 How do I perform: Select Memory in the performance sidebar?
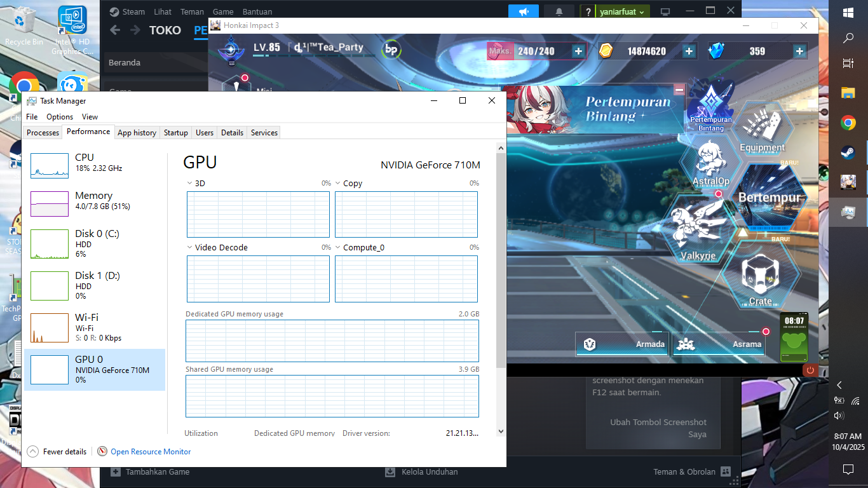tap(94, 203)
